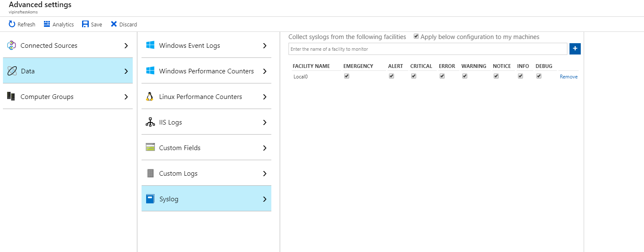The image size is (644, 252).
Task: Click the Refresh icon in the toolbar
Action: click(x=11, y=24)
